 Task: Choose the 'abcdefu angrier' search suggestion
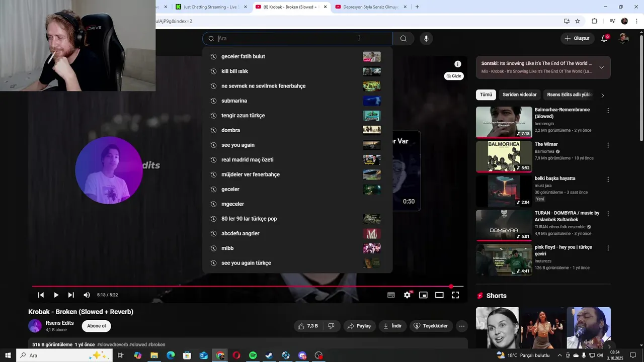point(297,234)
